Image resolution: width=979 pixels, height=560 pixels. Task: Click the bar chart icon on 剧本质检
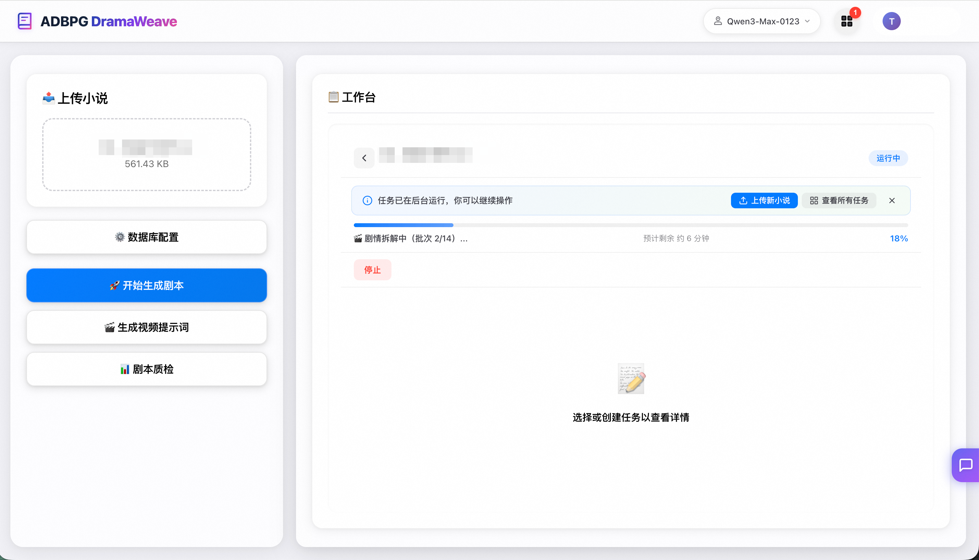125,369
